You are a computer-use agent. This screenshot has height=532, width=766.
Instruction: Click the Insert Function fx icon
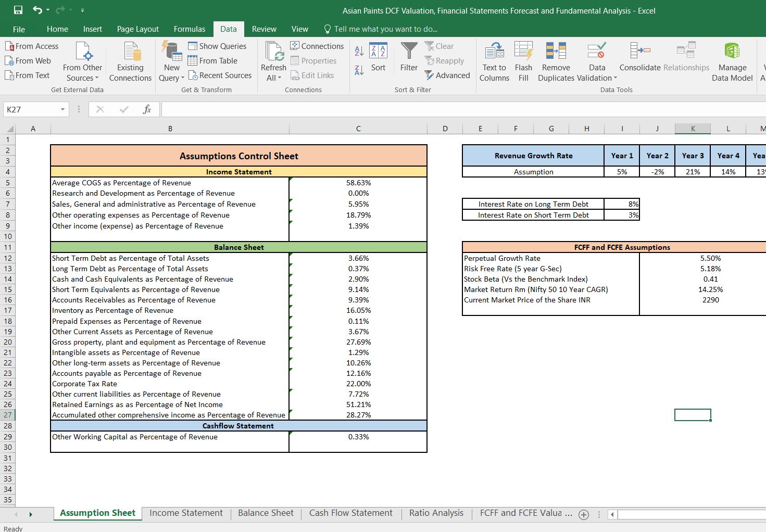(147, 109)
